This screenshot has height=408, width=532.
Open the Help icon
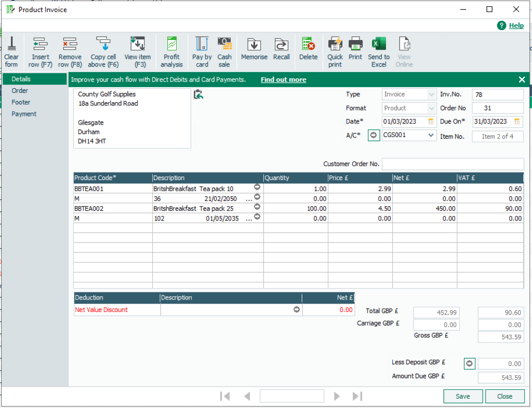[x=501, y=25]
